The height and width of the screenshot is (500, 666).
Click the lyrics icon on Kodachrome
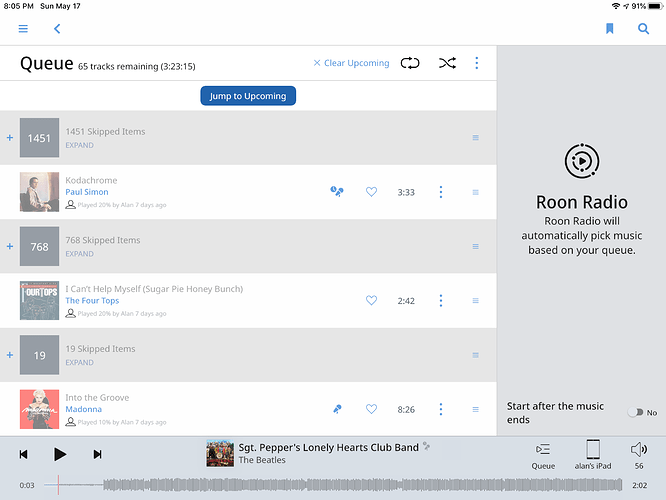point(337,192)
